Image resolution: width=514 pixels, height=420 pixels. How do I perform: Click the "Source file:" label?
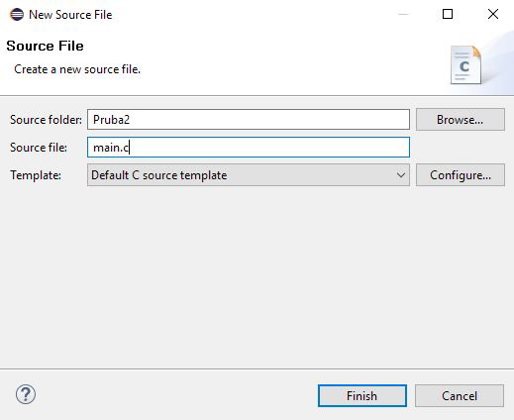pyautogui.click(x=39, y=148)
